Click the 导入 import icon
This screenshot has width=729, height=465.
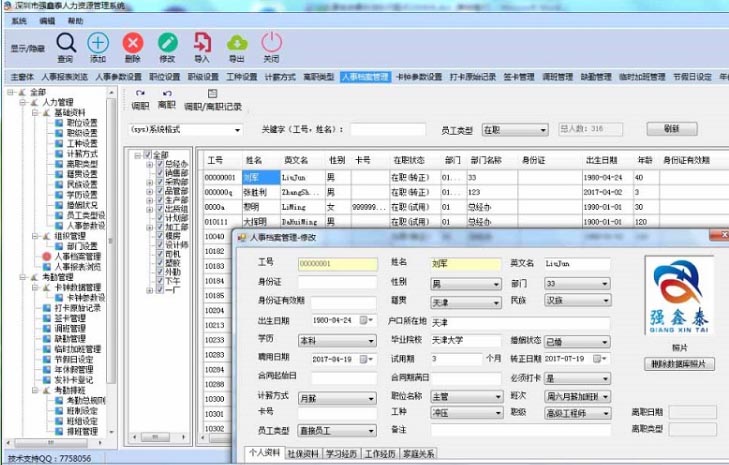pos(202,43)
